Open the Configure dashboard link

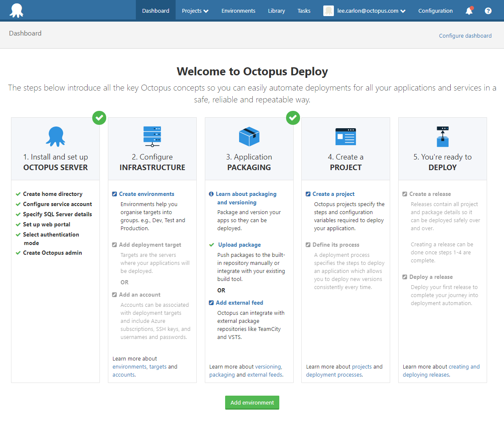465,36
